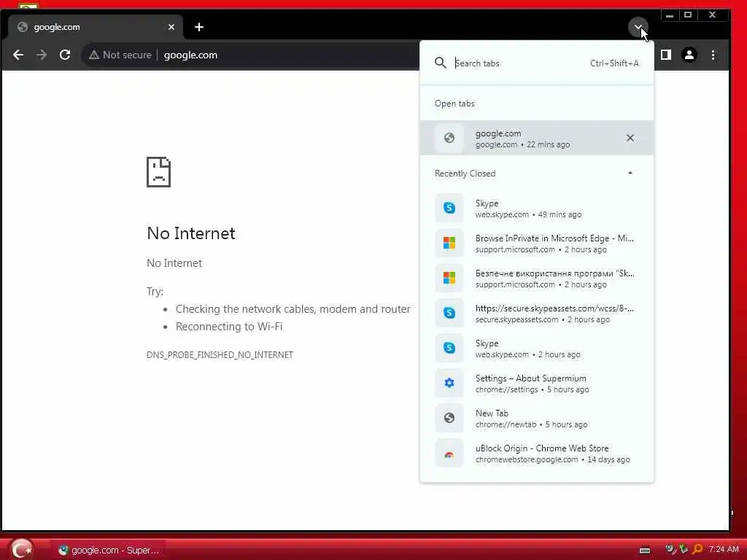Close the google.com browser tab
The height and width of the screenshot is (560, 747).
coord(171,27)
